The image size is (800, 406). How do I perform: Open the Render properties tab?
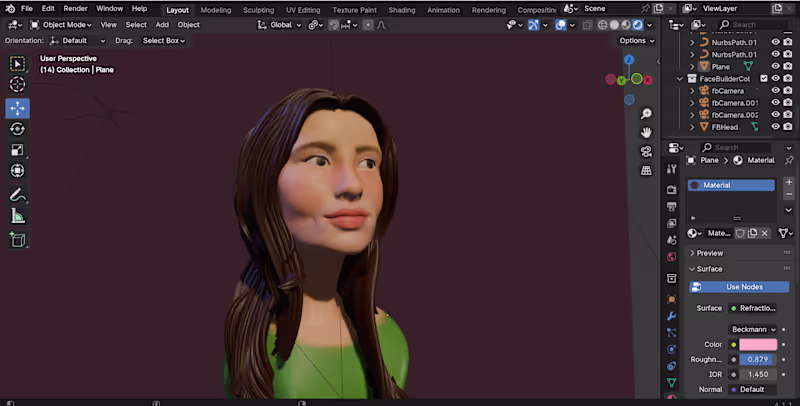click(671, 189)
